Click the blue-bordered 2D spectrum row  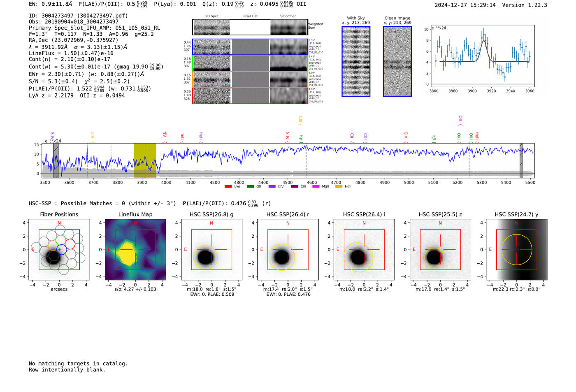point(250,47)
